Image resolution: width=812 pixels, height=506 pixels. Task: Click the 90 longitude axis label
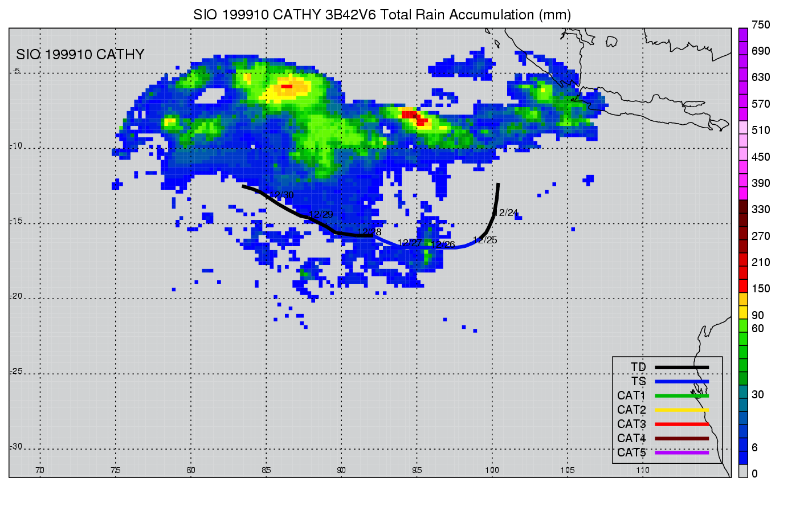click(341, 470)
